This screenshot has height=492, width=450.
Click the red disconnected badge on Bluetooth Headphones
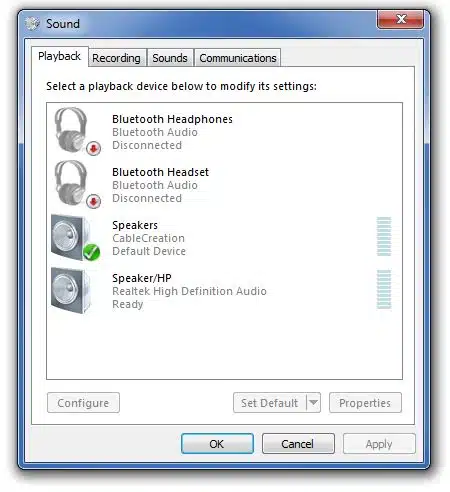[x=94, y=148]
